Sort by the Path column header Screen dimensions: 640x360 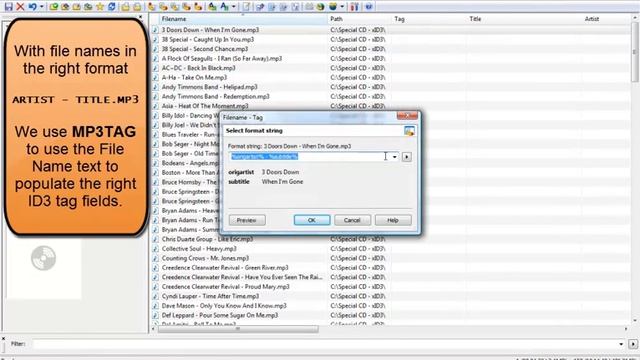(x=359, y=19)
